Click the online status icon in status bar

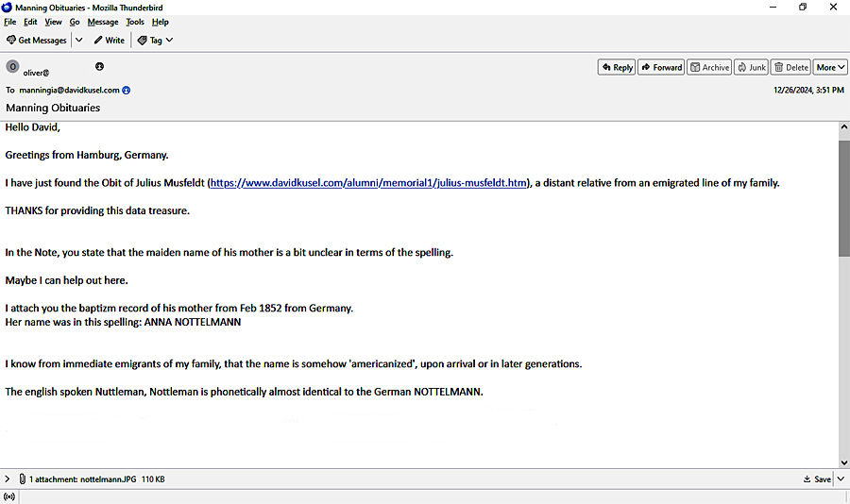(x=9, y=496)
